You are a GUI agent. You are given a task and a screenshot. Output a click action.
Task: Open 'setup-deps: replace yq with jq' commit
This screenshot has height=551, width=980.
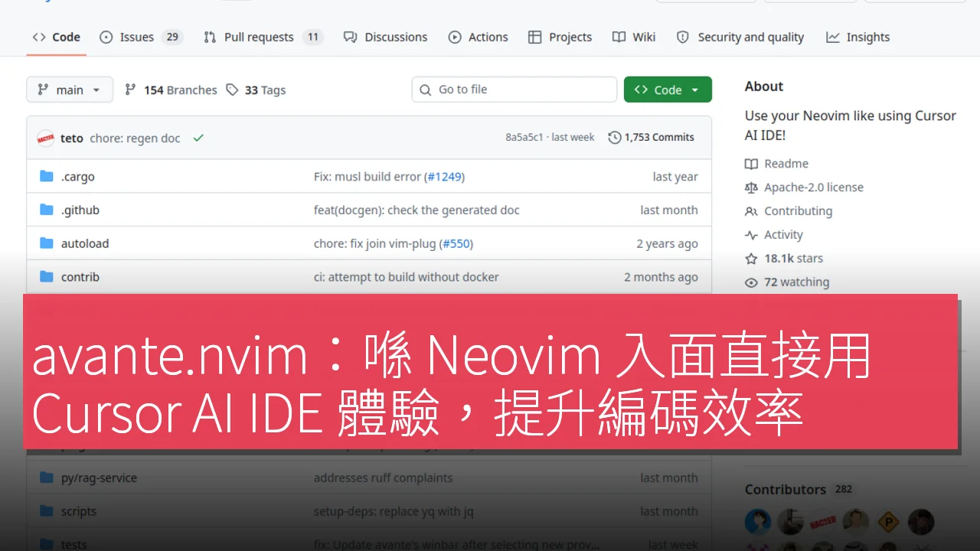pos(394,512)
